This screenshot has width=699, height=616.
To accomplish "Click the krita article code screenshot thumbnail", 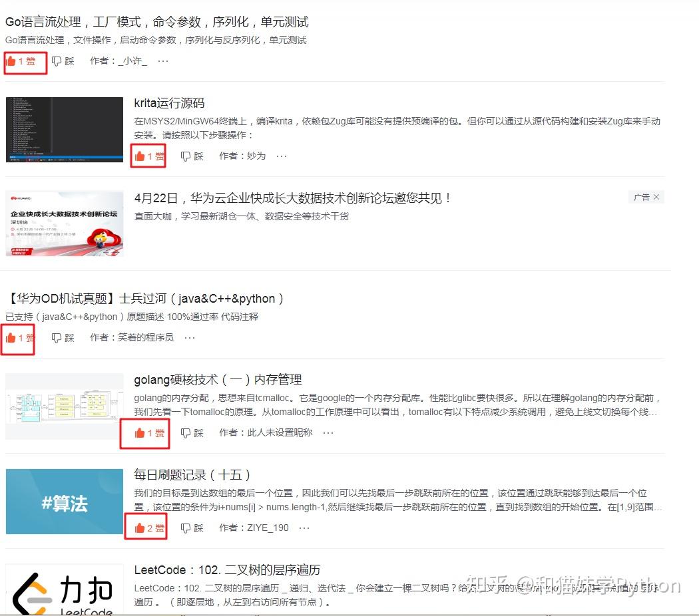I will 64,128.
